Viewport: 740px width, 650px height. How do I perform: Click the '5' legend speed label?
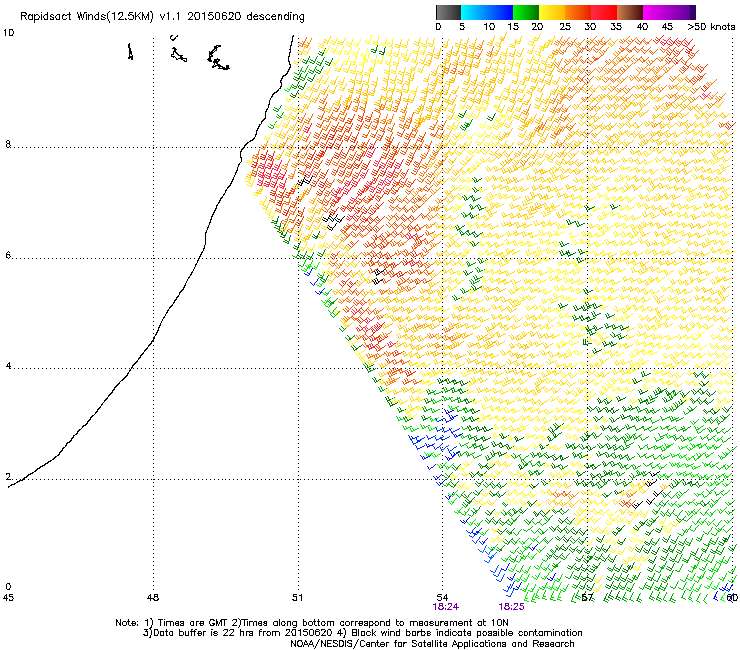coord(462,27)
